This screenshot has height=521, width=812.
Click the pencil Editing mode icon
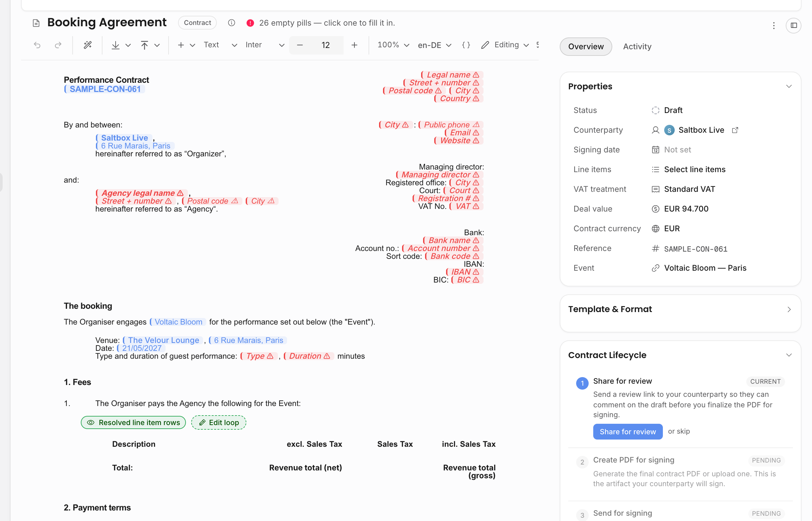[485, 45]
